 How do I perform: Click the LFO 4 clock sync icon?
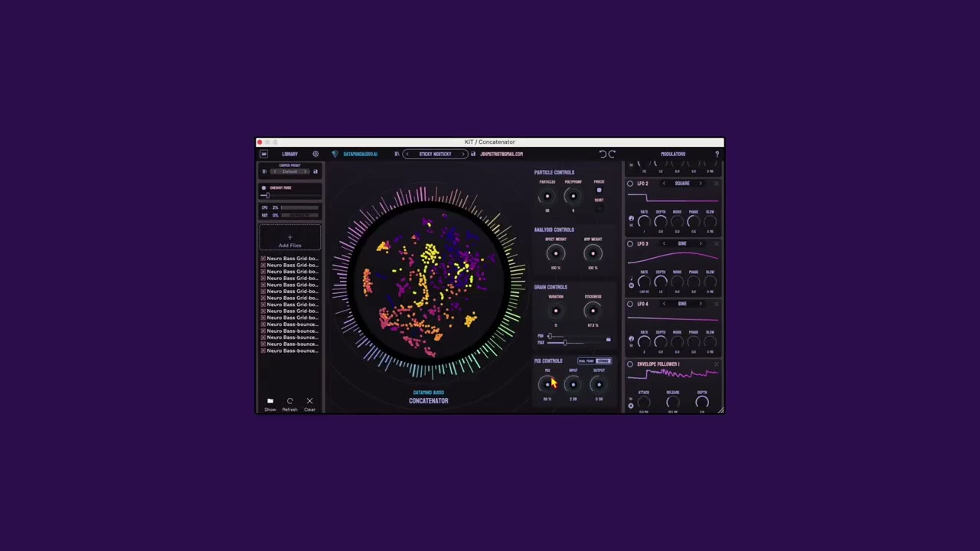pos(632,338)
